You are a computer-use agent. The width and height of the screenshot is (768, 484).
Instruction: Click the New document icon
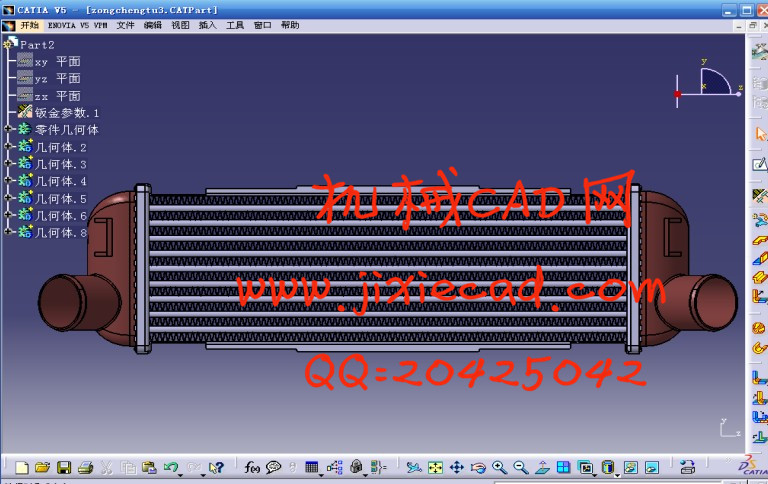21,467
